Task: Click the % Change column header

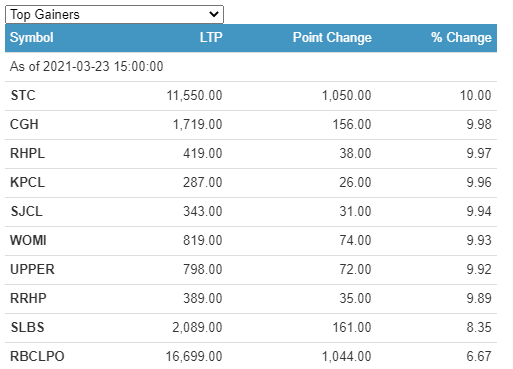Action: [x=461, y=37]
